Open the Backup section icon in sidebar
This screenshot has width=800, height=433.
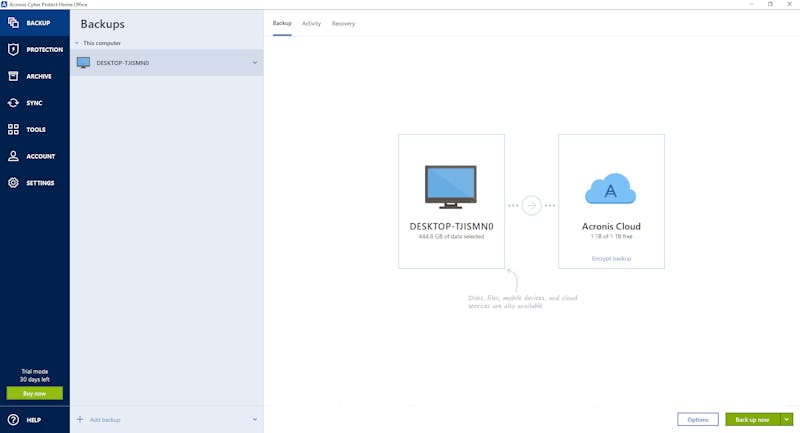[x=13, y=22]
